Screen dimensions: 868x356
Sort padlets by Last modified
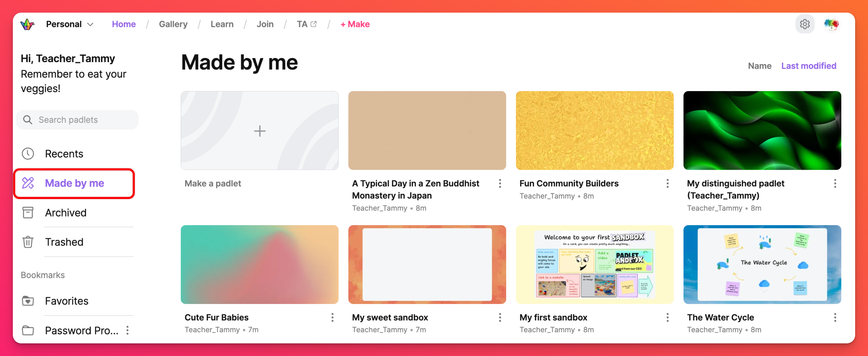808,66
